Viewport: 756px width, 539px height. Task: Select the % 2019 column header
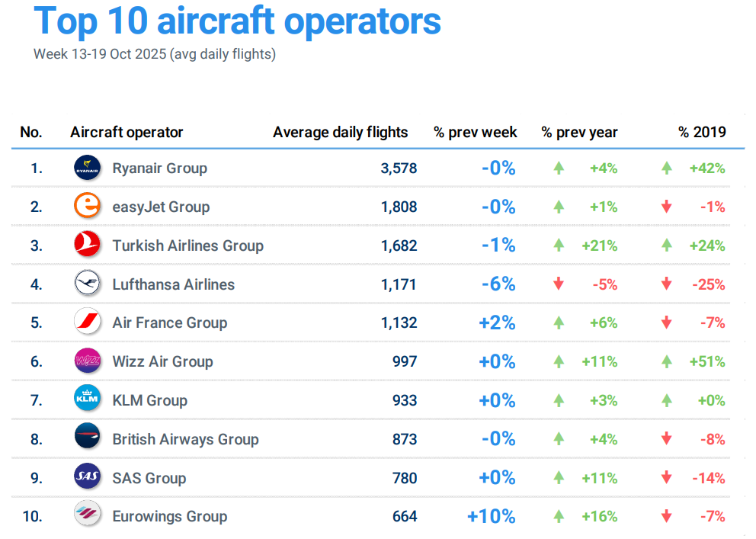702,132
